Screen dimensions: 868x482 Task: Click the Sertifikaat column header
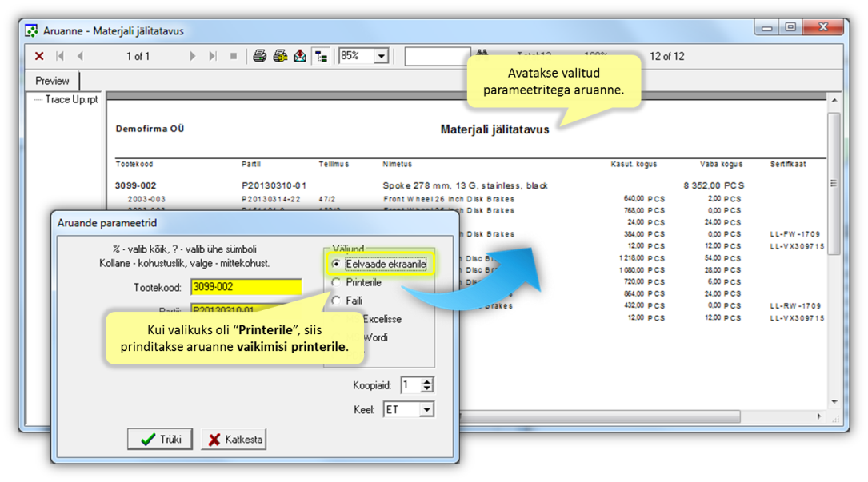tap(788, 164)
